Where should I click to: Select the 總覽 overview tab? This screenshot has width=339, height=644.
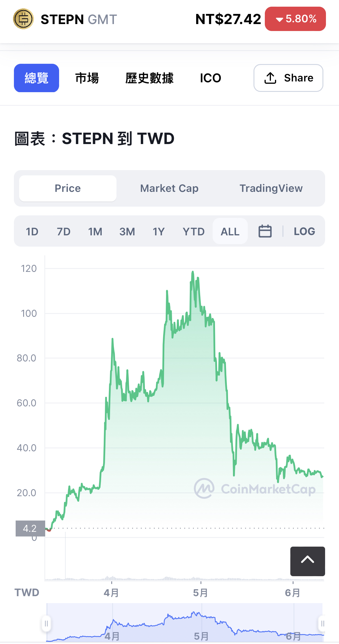[x=37, y=78]
